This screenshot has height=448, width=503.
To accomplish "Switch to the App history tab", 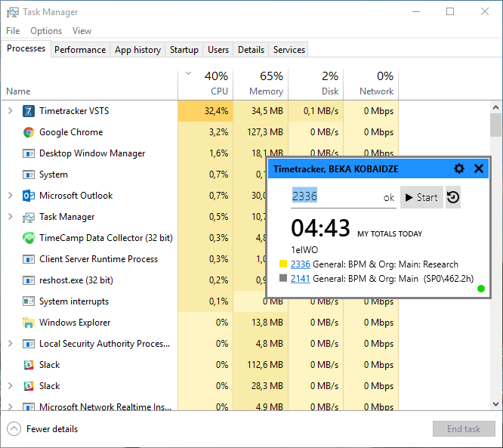I will (138, 50).
